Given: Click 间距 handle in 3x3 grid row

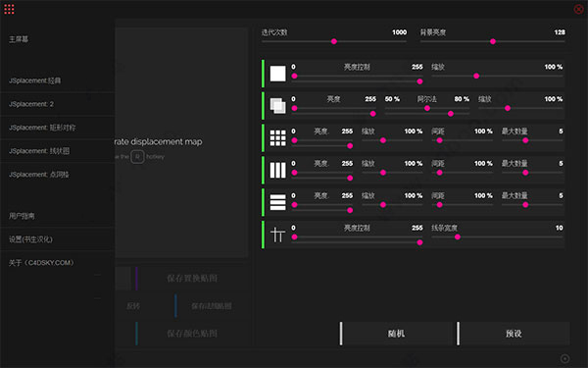Looking at the screenshot, I should click(439, 140).
